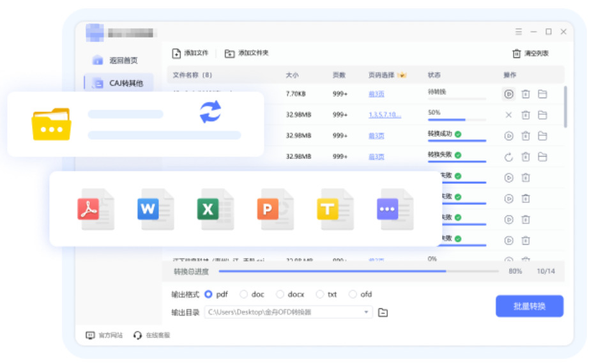Click the yellow folder icon
601x364 pixels.
pyautogui.click(x=51, y=125)
